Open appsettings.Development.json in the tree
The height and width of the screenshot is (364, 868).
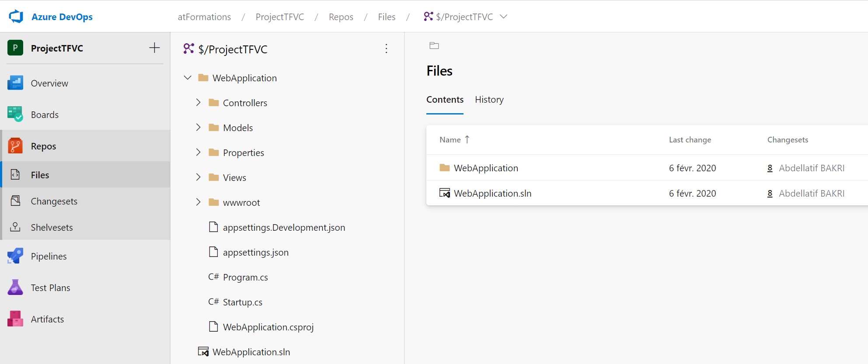click(284, 228)
